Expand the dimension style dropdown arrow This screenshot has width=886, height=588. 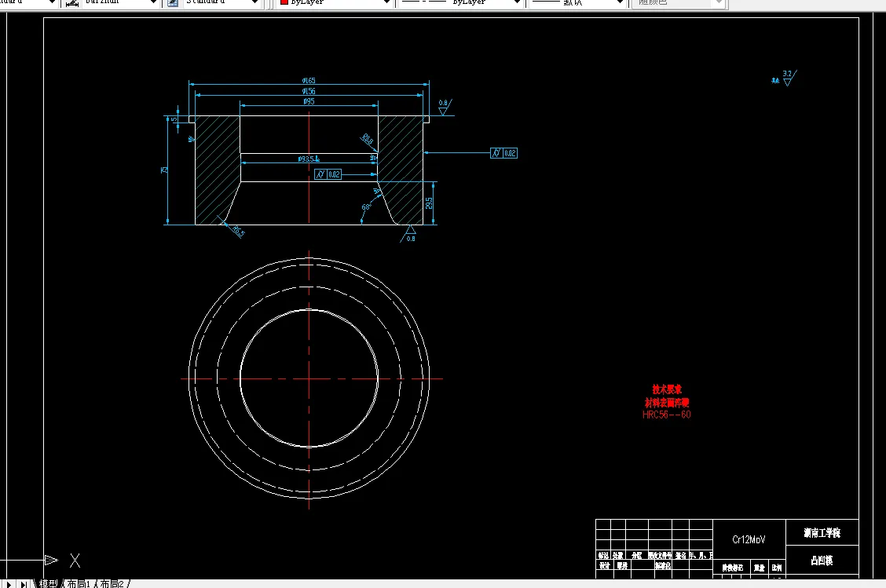coord(153,2)
